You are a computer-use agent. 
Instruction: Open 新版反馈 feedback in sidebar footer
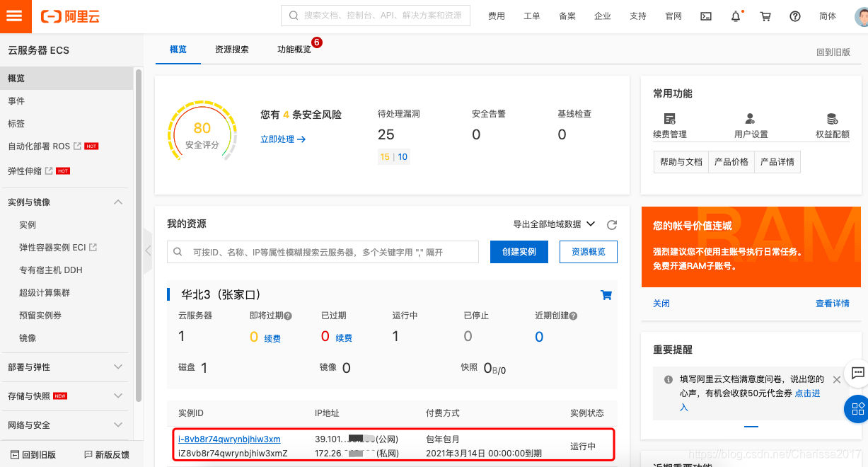(x=107, y=454)
